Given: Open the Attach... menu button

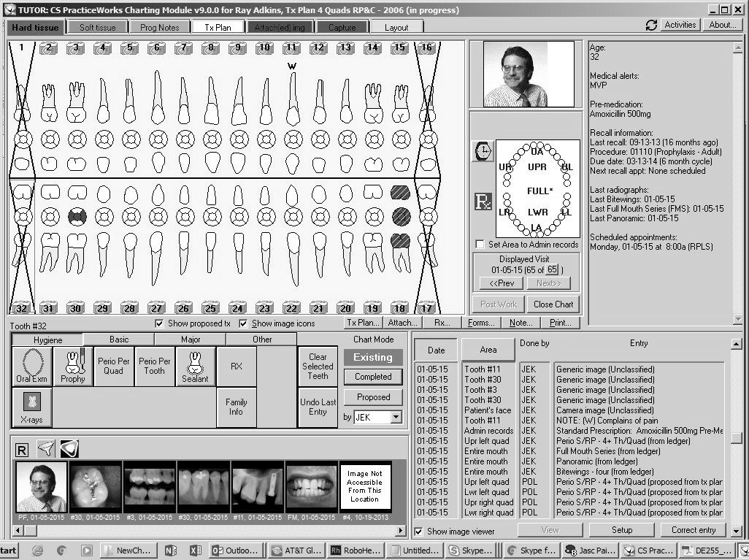Looking at the screenshot, I should pos(402,323).
